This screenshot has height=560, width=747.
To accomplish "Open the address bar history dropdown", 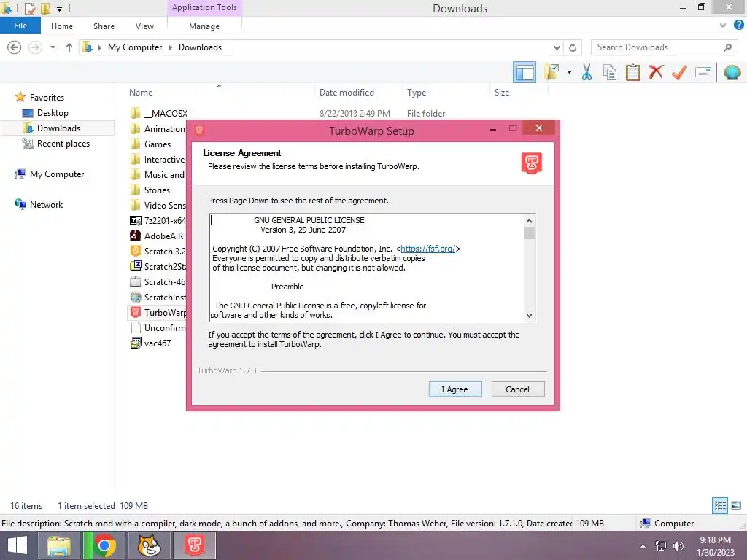I will click(x=557, y=47).
